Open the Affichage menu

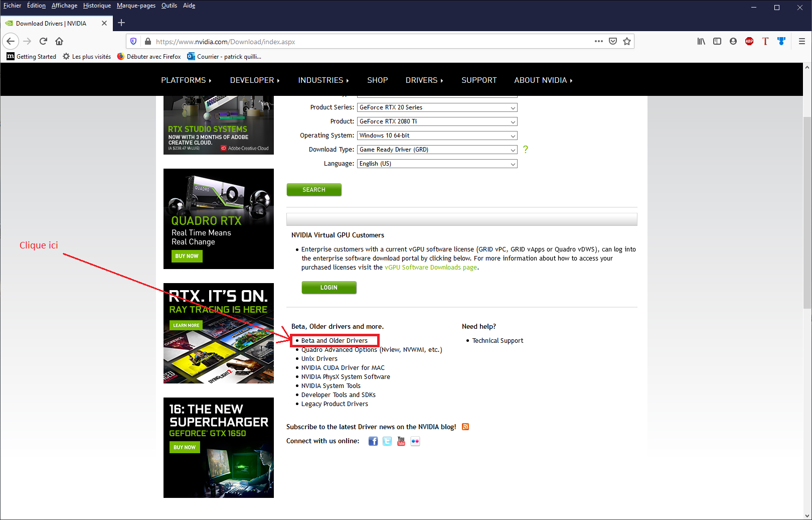pos(64,6)
